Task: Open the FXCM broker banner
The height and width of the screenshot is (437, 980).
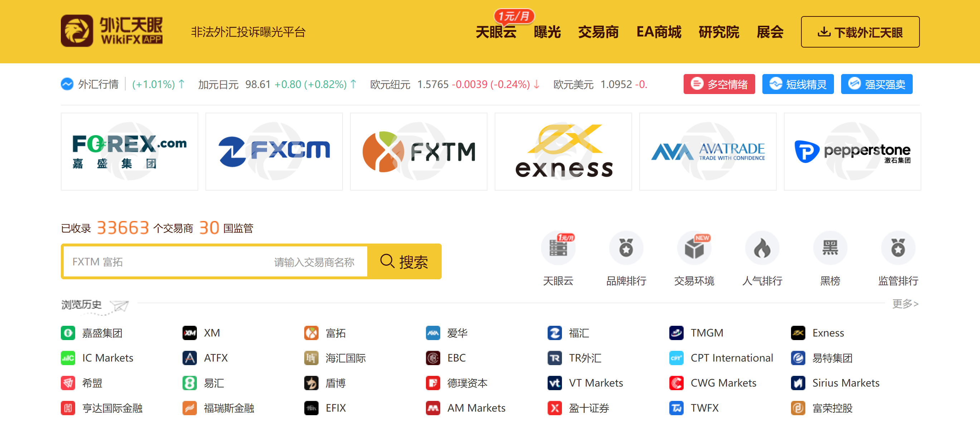Action: click(274, 152)
